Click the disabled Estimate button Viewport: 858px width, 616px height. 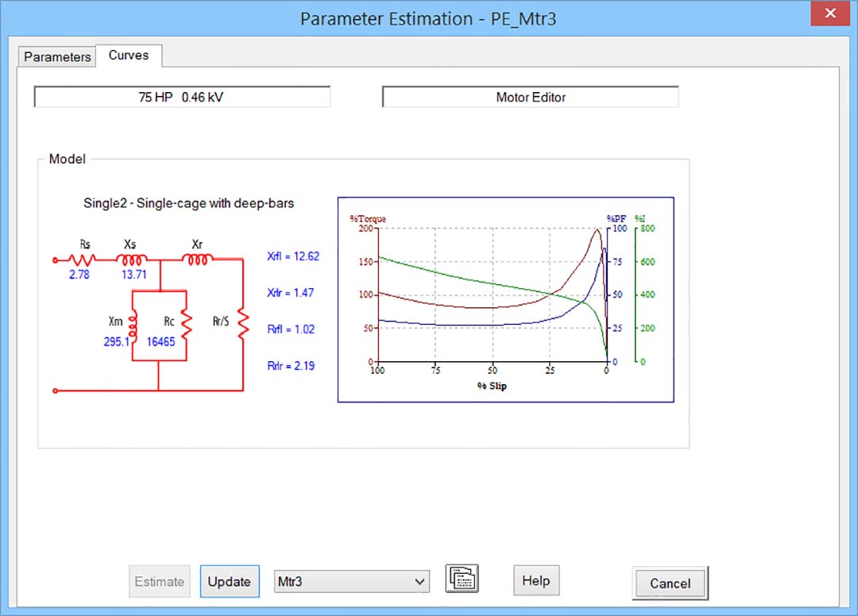pos(159,581)
